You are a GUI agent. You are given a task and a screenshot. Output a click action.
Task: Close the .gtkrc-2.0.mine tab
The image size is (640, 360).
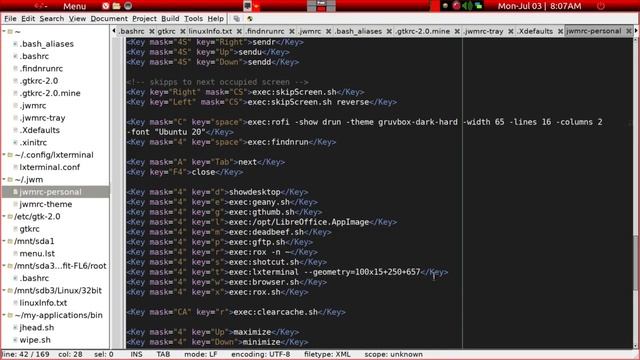pyautogui.click(x=457, y=31)
